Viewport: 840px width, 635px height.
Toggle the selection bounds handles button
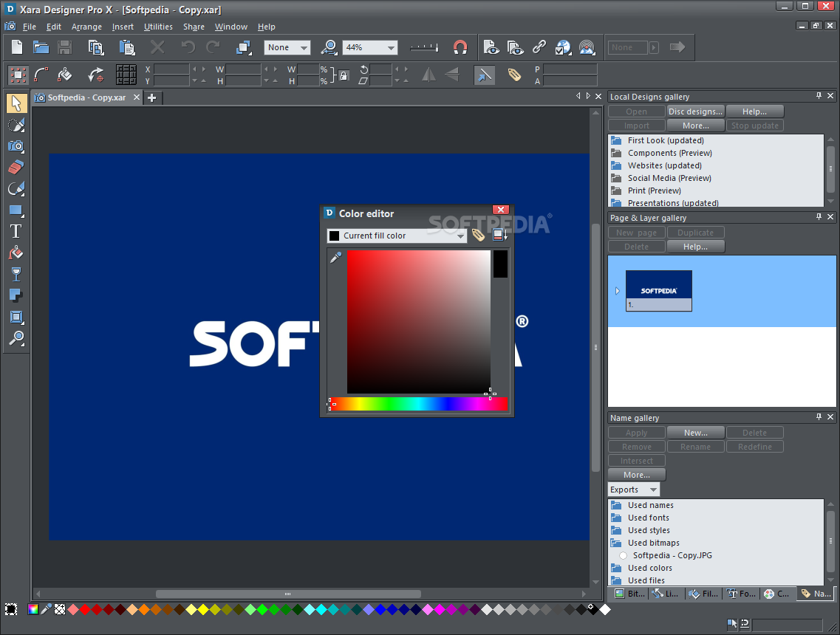(18, 75)
